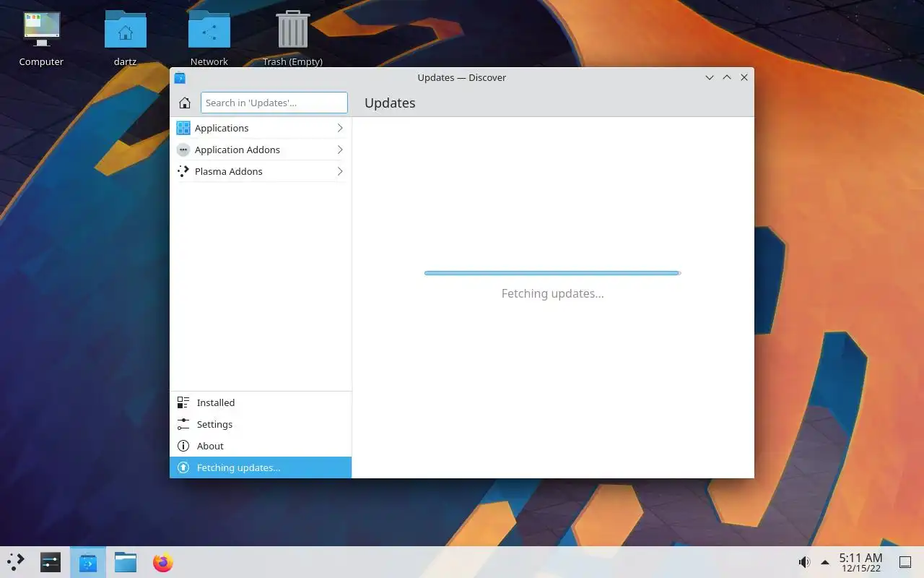This screenshot has height=578, width=924.
Task: Click the Discover window title icon
Action: pos(180,78)
